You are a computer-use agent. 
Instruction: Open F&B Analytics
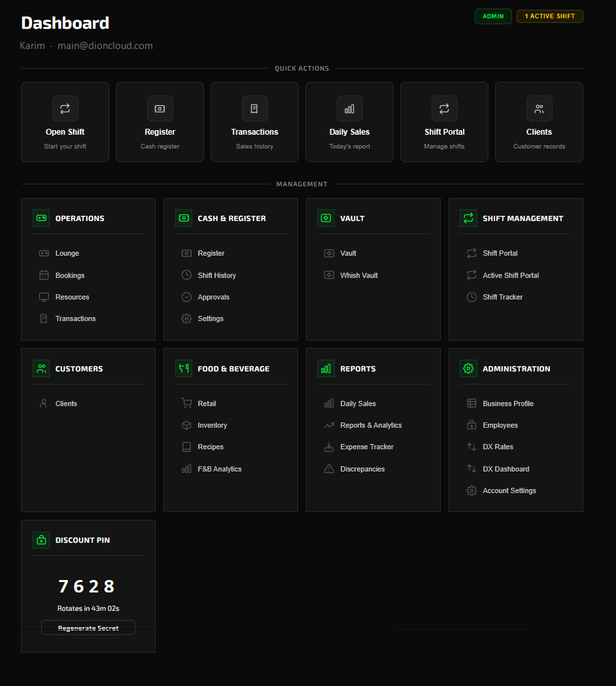pos(220,469)
